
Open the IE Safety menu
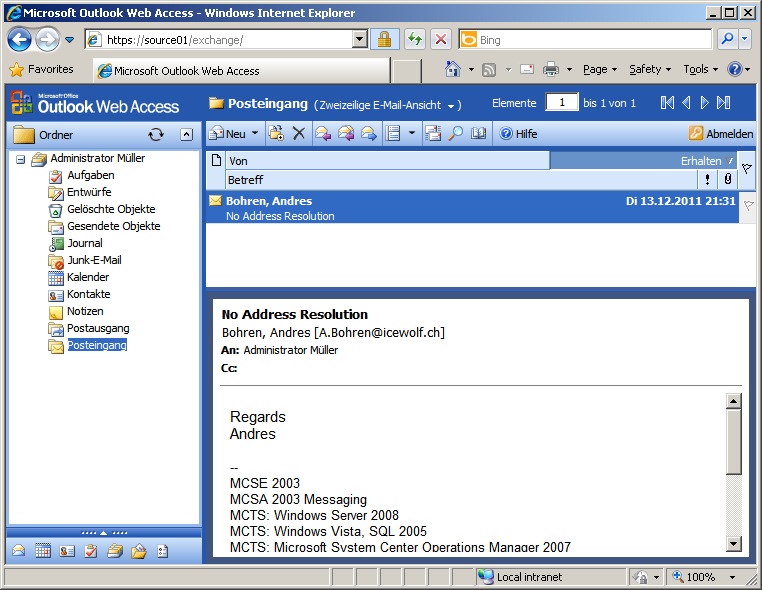(650, 69)
